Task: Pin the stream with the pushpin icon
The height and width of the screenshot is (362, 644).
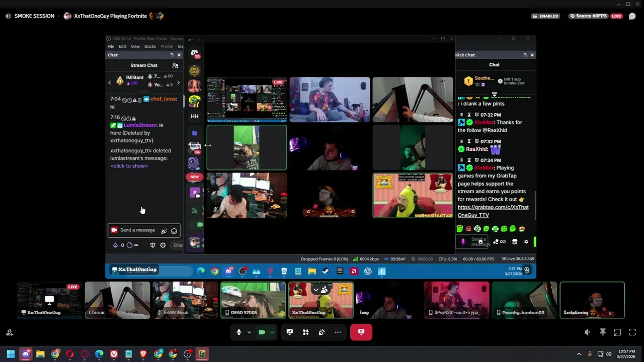Action: pos(603,332)
